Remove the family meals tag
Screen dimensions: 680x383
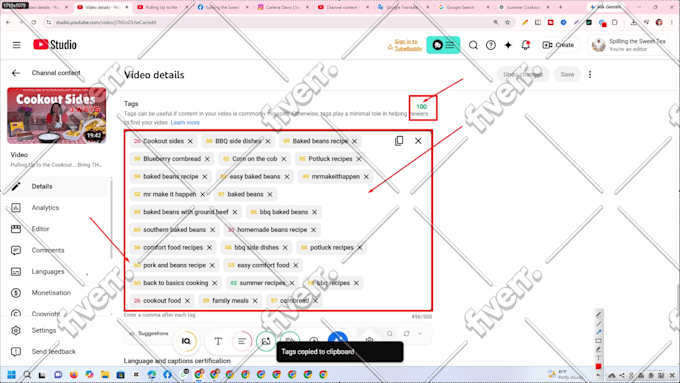[x=255, y=301]
